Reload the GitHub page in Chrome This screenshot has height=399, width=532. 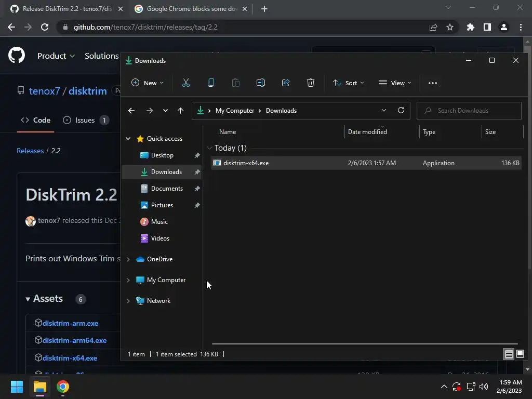pyautogui.click(x=45, y=27)
